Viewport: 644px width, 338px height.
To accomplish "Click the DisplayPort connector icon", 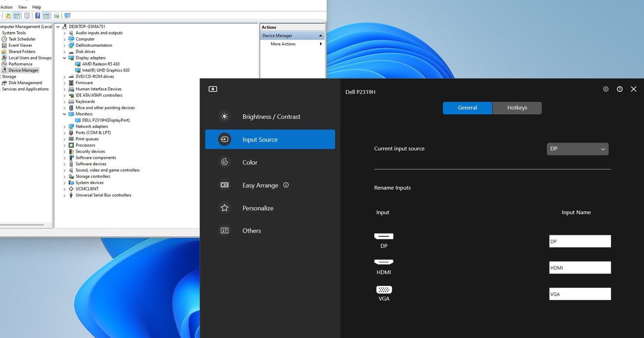I will click(x=384, y=236).
